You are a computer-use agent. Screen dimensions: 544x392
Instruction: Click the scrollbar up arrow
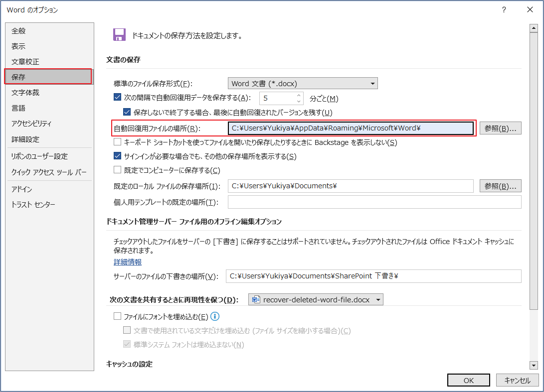(x=534, y=28)
